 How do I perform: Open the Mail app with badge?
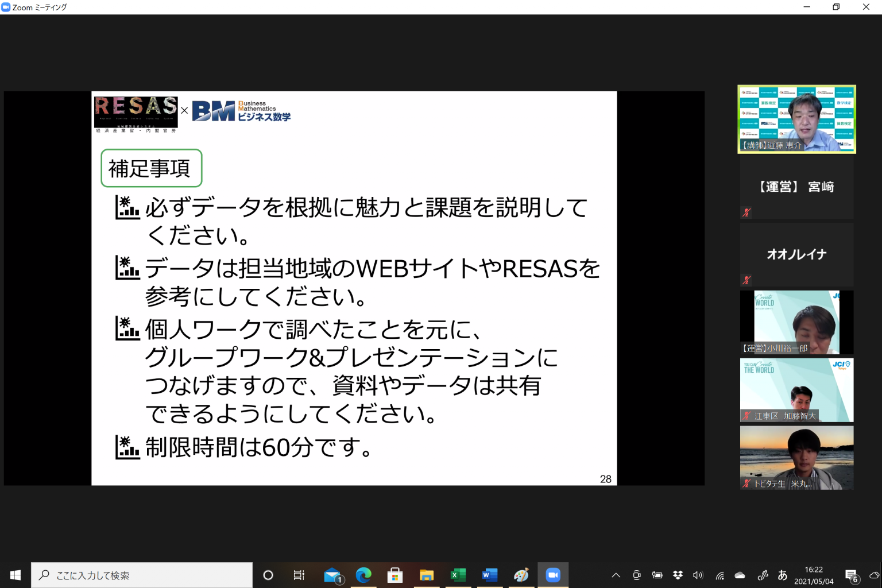pos(332,575)
